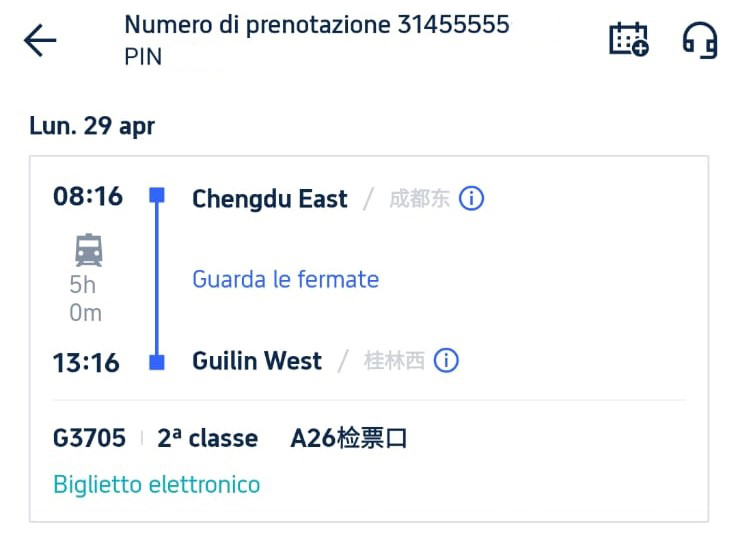737x551 pixels.
Task: Tap the date Lun. 29 apr
Action: click(92, 126)
